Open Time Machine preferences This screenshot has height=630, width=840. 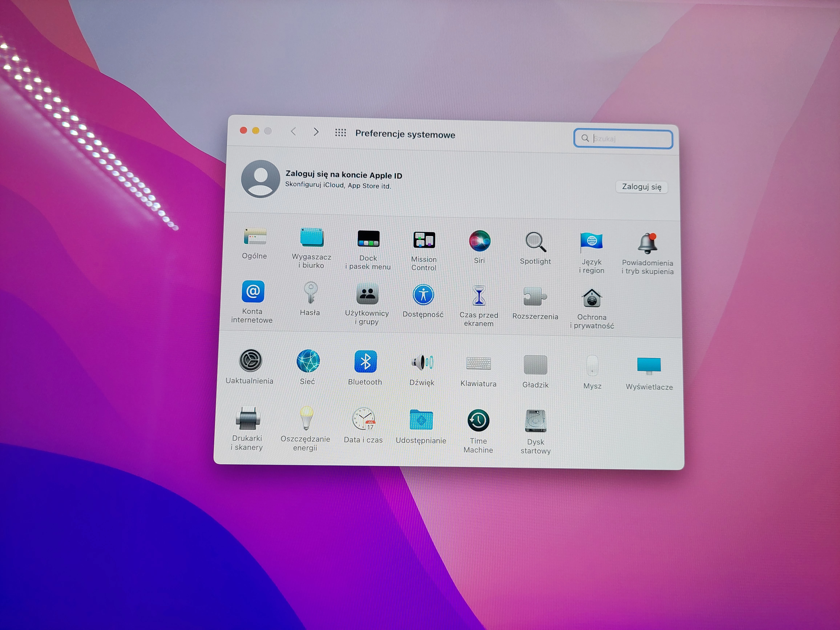tap(478, 420)
